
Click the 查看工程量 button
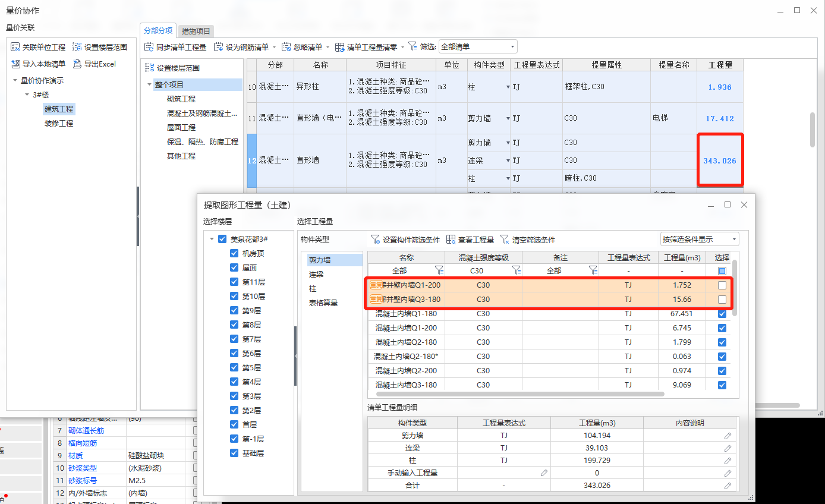[x=470, y=240]
